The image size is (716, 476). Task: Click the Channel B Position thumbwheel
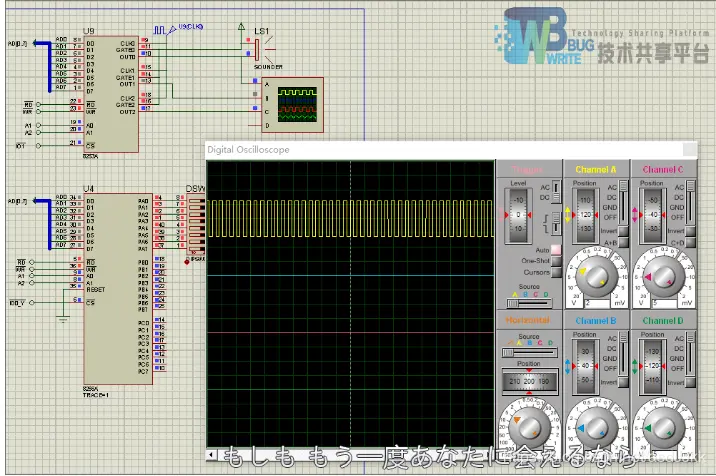(585, 366)
